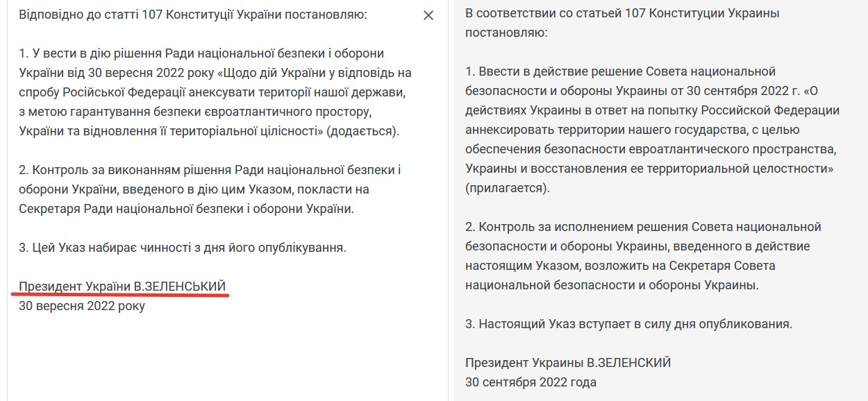Click the word 'постановляю:' in the Russian translation
Viewport: 868px width, 401px height.
506,33
